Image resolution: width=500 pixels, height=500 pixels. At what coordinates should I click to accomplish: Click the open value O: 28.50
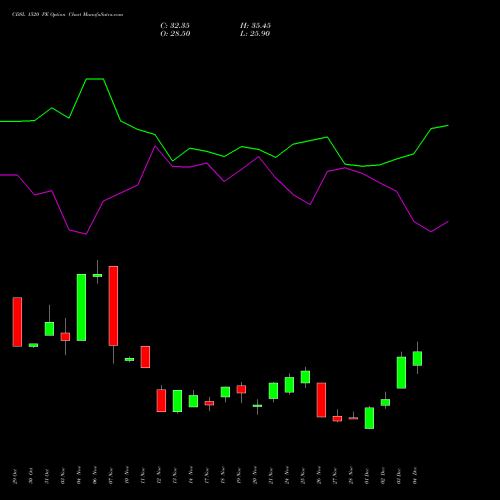click(x=175, y=34)
